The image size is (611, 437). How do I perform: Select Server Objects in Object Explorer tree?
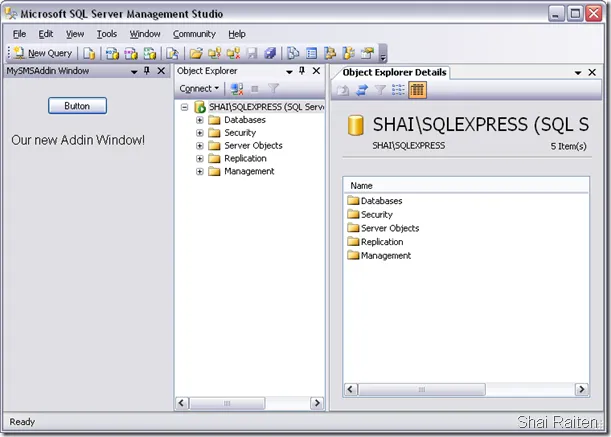253,146
